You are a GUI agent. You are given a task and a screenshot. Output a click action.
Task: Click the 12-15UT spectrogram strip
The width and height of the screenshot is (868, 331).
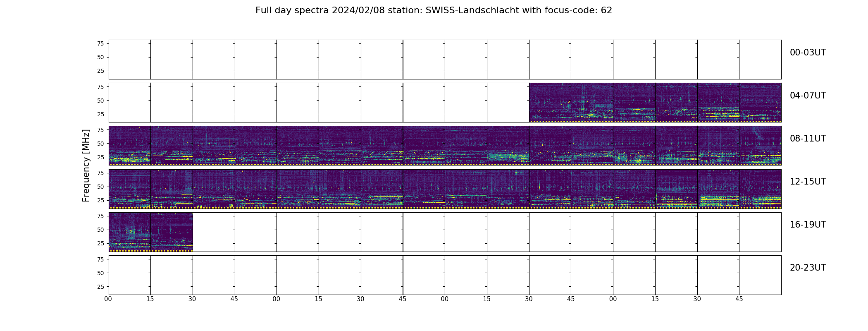tap(445, 189)
